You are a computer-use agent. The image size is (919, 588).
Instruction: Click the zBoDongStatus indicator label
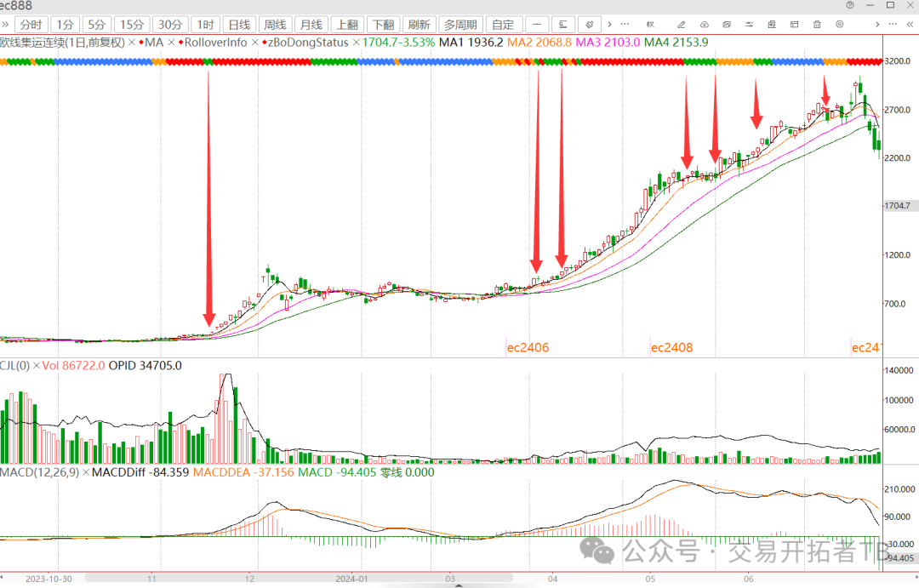tap(308, 43)
